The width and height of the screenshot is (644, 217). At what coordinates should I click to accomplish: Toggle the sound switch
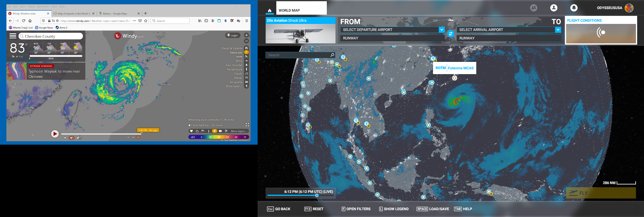(213, 125)
